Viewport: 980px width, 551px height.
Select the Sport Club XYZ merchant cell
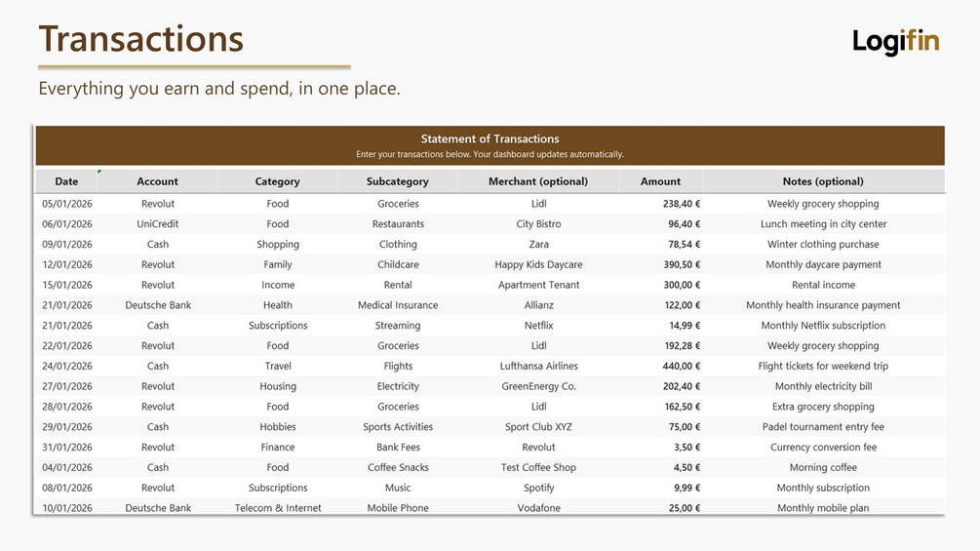point(538,427)
